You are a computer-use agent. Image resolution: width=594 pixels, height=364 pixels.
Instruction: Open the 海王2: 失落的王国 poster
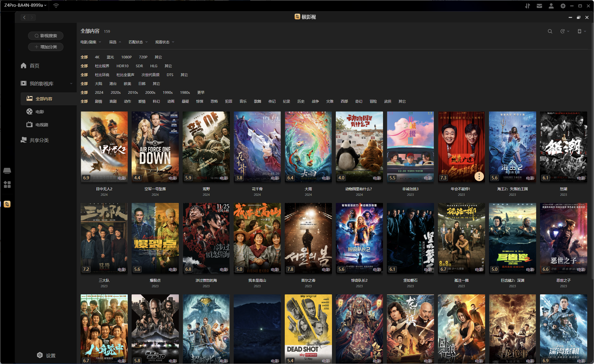tap(512, 147)
